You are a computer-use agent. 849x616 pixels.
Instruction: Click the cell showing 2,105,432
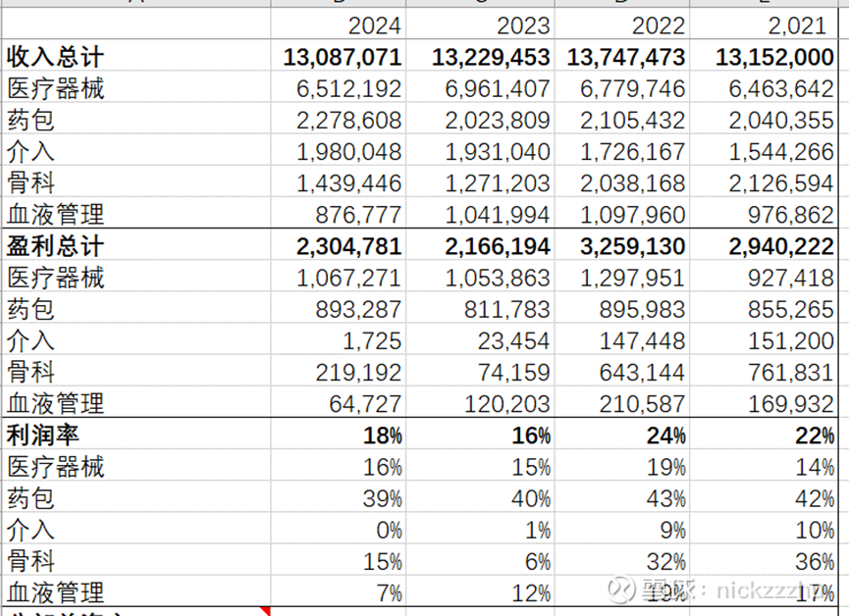pos(622,120)
